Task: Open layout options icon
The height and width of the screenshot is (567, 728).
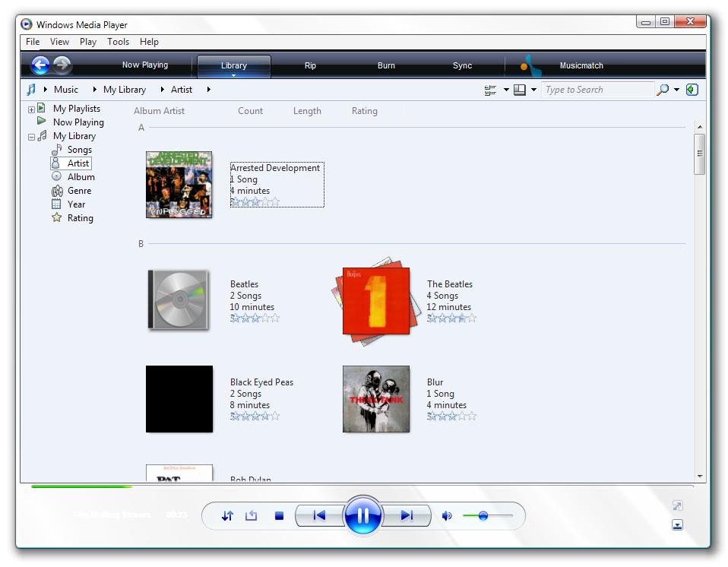Action: click(490, 90)
